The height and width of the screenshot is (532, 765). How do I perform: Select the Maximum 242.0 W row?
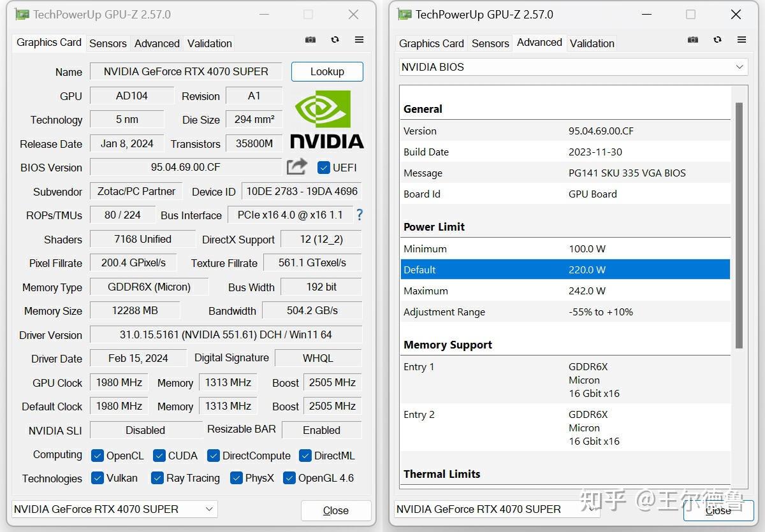[565, 291]
